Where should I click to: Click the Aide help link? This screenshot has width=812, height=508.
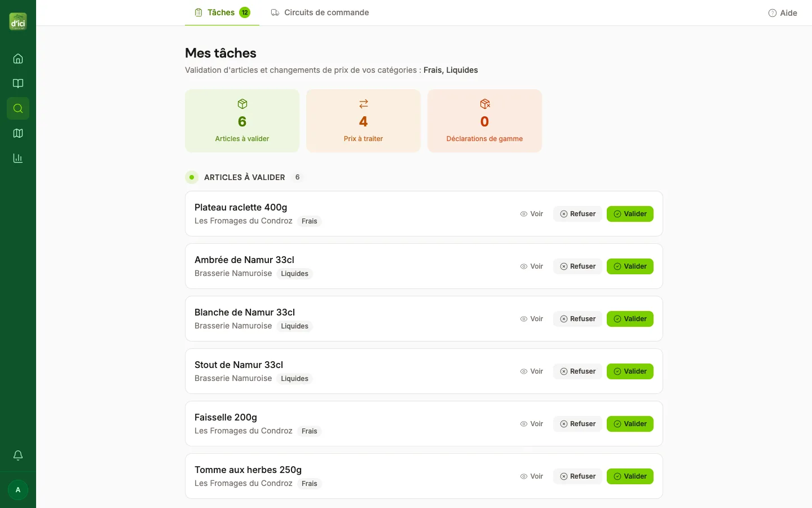click(783, 13)
